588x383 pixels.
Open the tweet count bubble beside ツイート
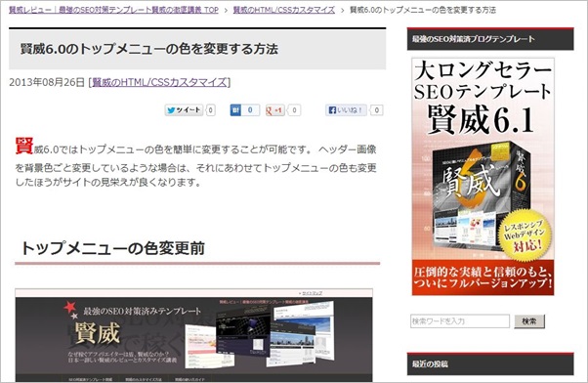[211, 110]
